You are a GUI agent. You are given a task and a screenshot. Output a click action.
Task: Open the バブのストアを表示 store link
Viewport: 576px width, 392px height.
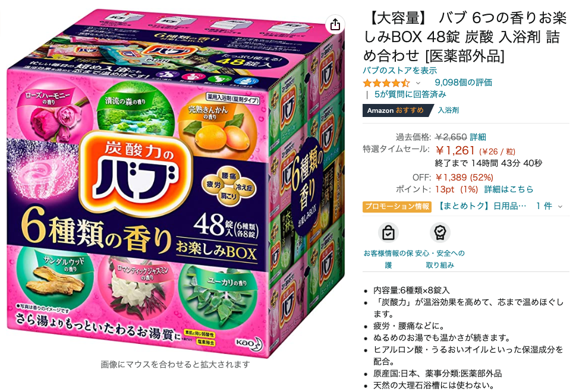(x=399, y=71)
